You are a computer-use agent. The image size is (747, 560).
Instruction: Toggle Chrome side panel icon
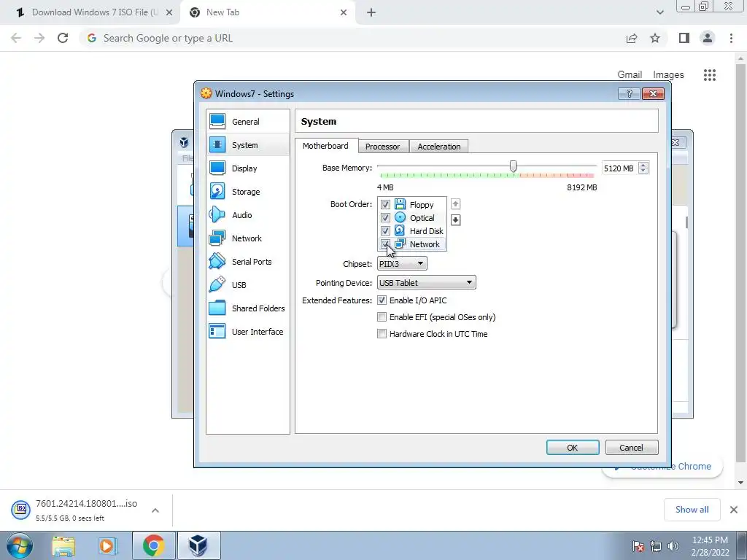click(684, 38)
